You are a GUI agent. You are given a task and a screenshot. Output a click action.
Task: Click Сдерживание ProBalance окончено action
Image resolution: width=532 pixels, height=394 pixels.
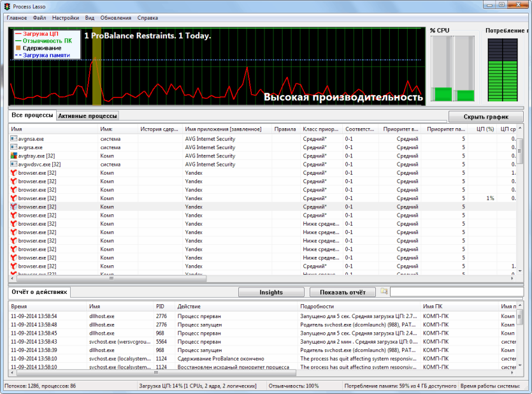click(x=220, y=359)
